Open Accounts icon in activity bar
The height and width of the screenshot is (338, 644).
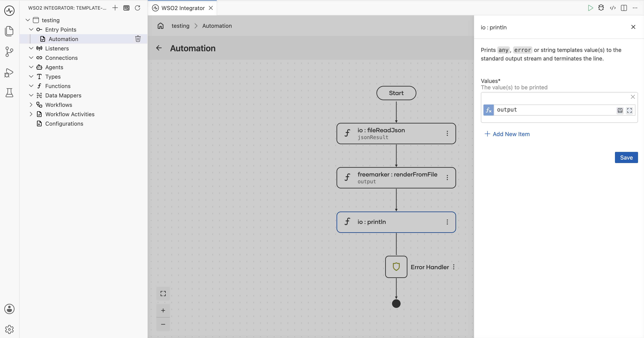9,309
